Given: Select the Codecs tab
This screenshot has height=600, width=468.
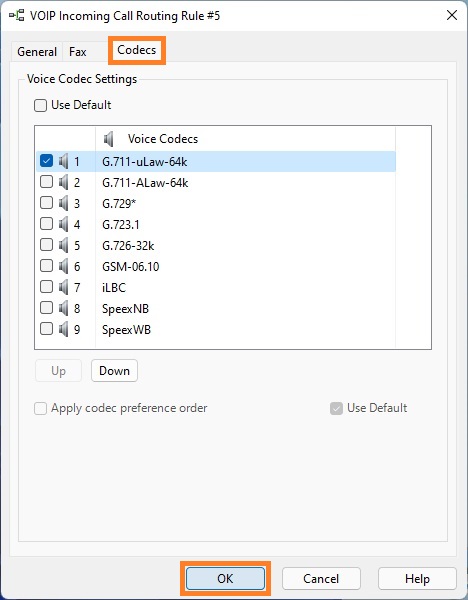Looking at the screenshot, I should (137, 50).
